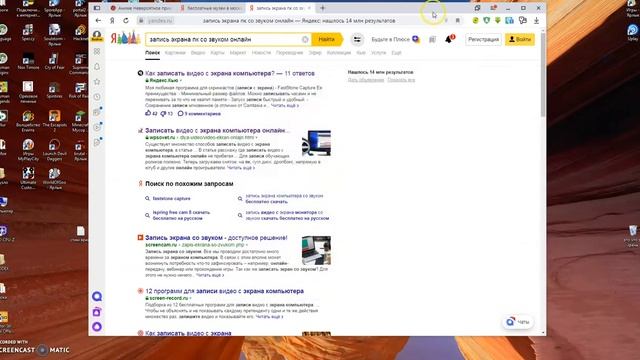Screen dimensions: 640x360
Task: Select the Карты search tab
Action: [x=217, y=53]
